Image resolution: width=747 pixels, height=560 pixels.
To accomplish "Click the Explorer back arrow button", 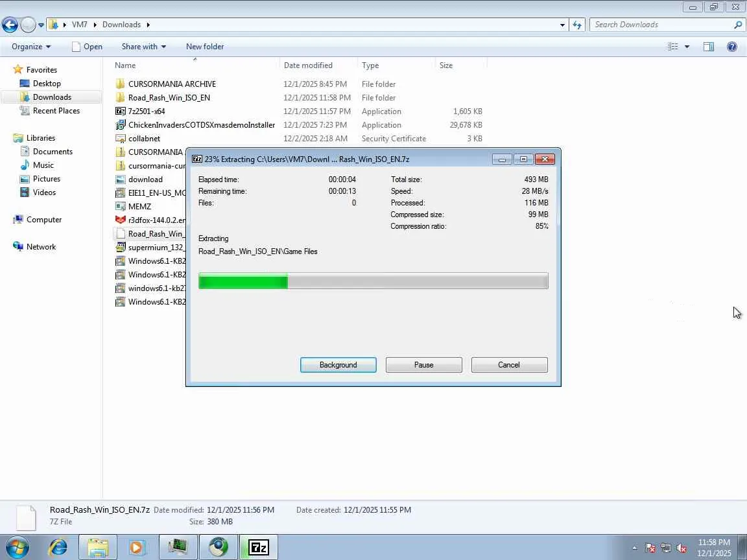I will pyautogui.click(x=10, y=25).
